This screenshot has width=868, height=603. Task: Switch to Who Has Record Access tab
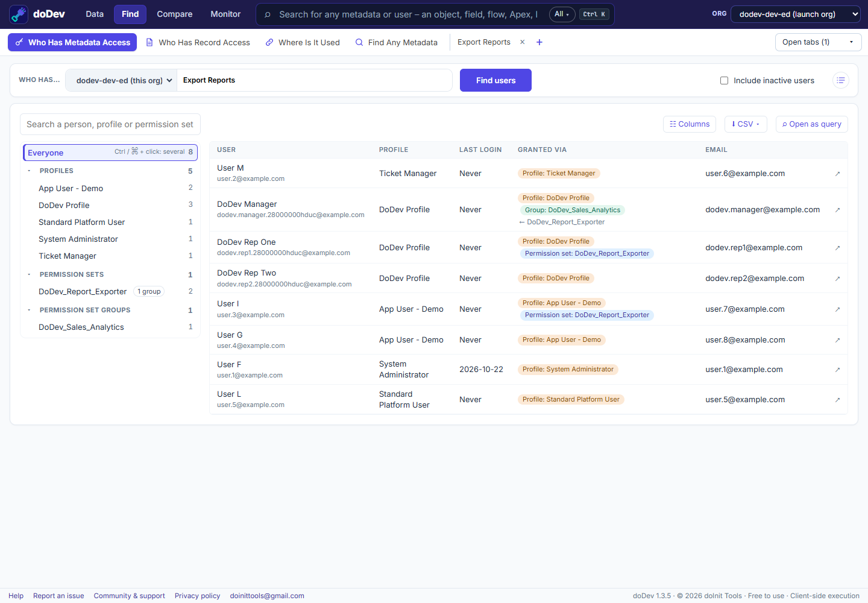click(x=198, y=42)
